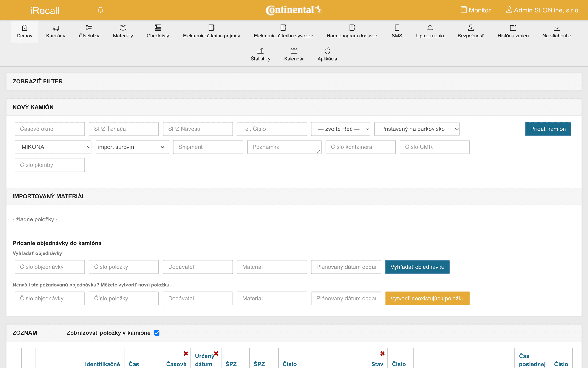Open Na stiahnutie download icon
Image resolution: width=588 pixels, height=368 pixels.
[557, 28]
